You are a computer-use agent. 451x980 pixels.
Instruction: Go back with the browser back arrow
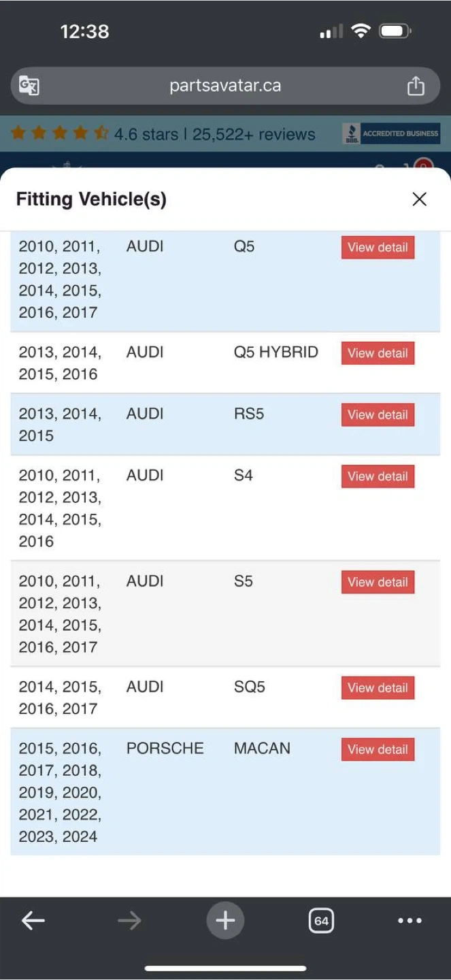(x=33, y=921)
